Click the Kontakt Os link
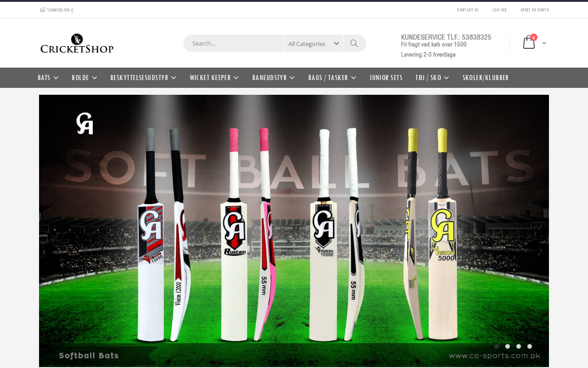The image size is (588, 368). (x=468, y=10)
